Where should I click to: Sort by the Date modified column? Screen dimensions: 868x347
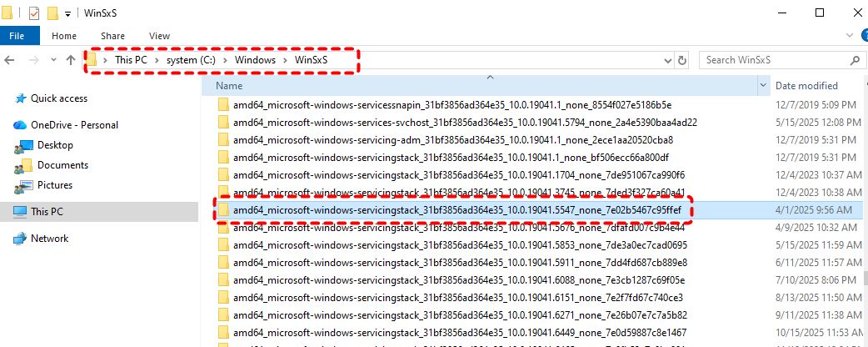(x=806, y=86)
